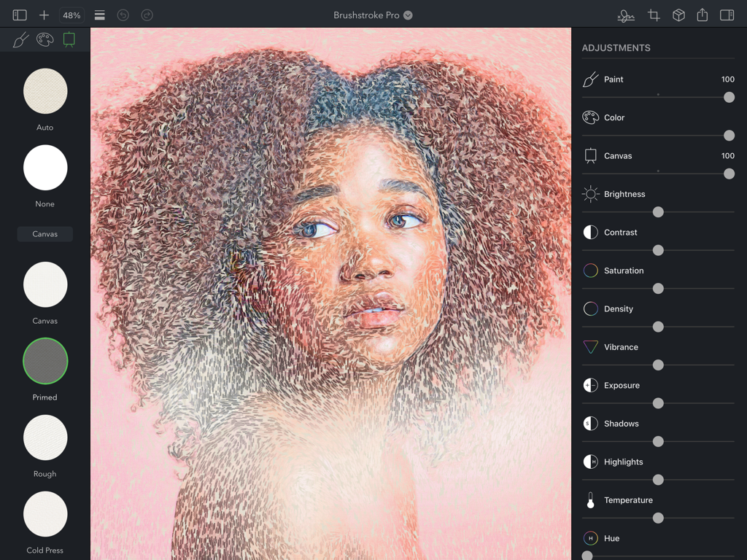Select the Paint brush tab icon
The height and width of the screenshot is (560, 747).
pos(20,40)
